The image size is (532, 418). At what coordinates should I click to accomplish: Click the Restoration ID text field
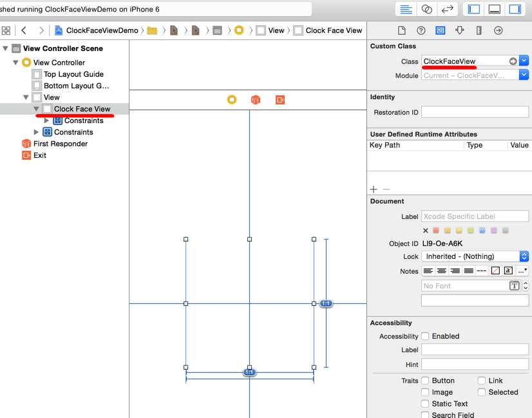(475, 112)
